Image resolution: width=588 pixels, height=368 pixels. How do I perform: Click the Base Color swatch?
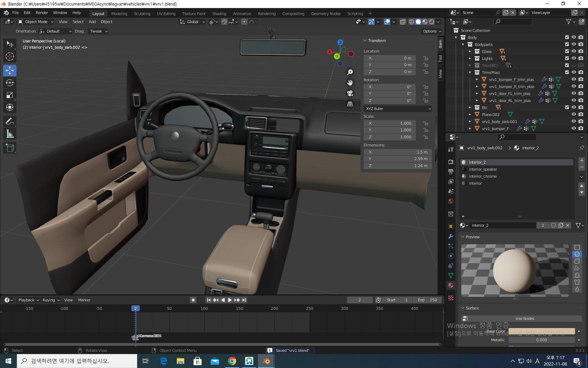click(541, 331)
